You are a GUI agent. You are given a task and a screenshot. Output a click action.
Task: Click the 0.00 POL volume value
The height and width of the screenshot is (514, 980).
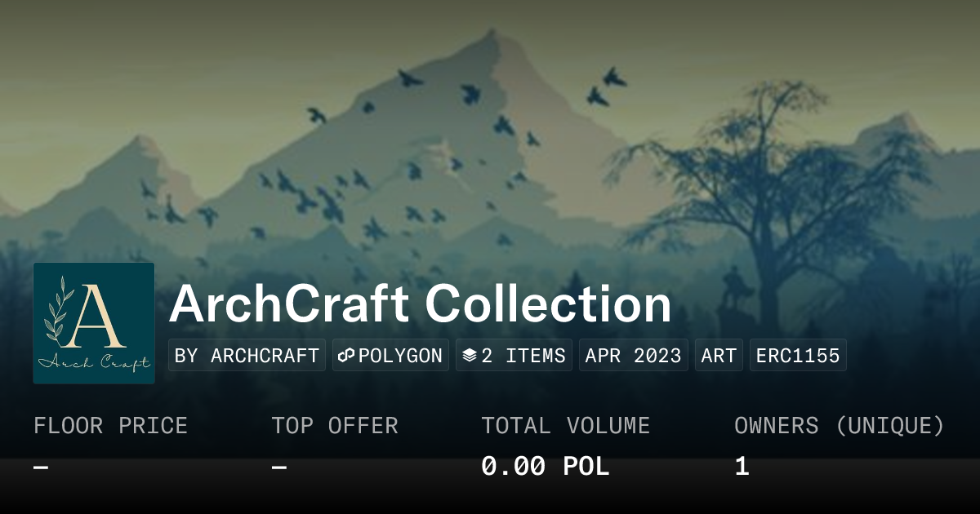click(x=545, y=467)
